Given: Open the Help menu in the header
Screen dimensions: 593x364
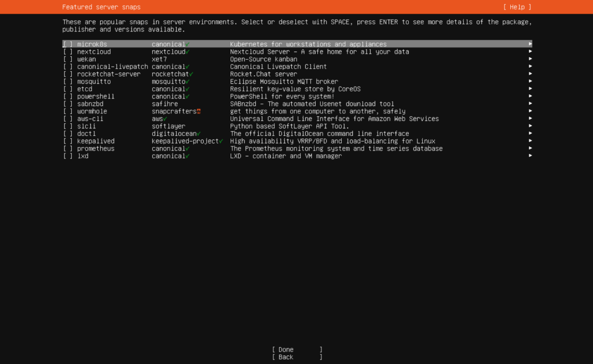Looking at the screenshot, I should pos(517,7).
